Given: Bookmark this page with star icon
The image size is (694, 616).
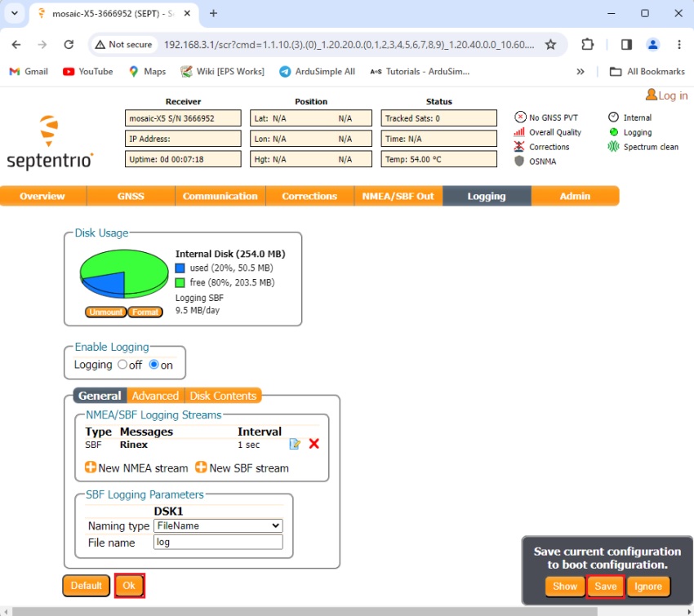Looking at the screenshot, I should 550,45.
